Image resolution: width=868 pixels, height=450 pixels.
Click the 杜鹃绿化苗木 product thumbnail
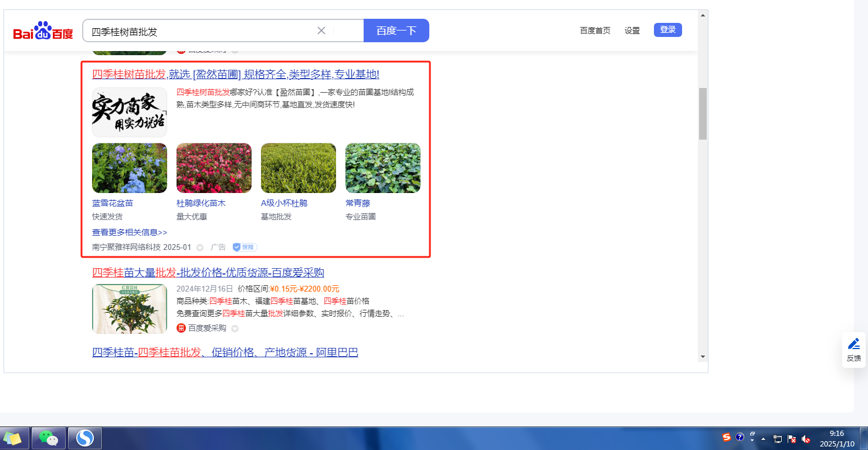tap(214, 168)
